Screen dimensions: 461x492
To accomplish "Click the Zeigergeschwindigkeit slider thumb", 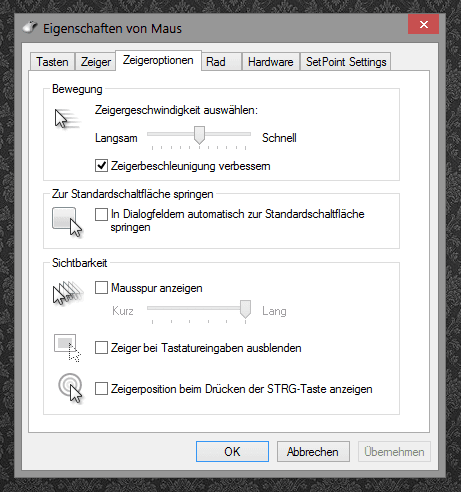I will pos(199,135).
